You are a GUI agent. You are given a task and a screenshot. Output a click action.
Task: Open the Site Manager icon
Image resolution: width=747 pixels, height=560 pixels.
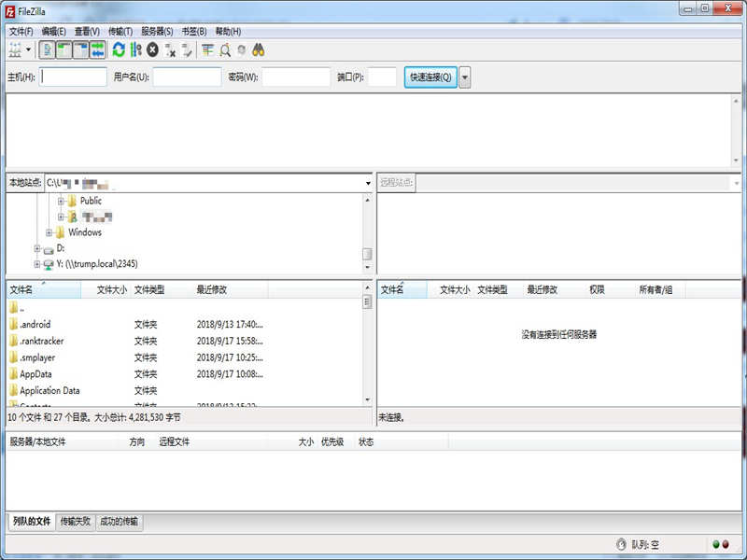coord(16,49)
